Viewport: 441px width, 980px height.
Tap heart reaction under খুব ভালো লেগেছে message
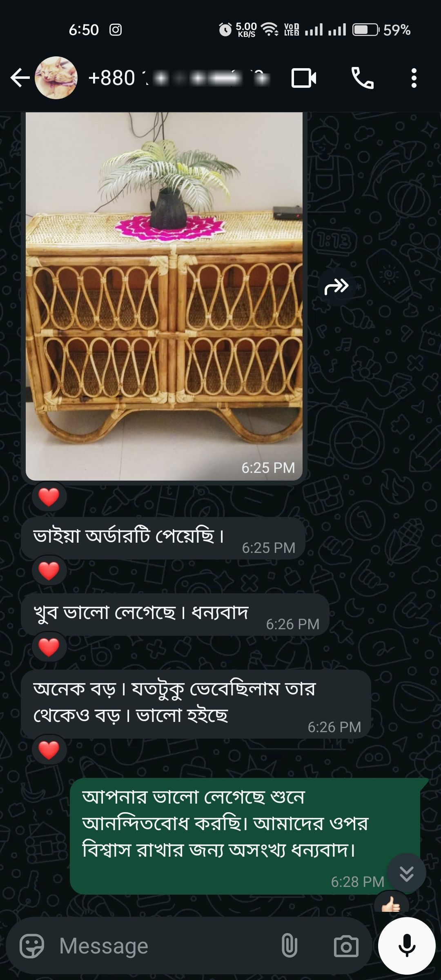click(x=49, y=647)
